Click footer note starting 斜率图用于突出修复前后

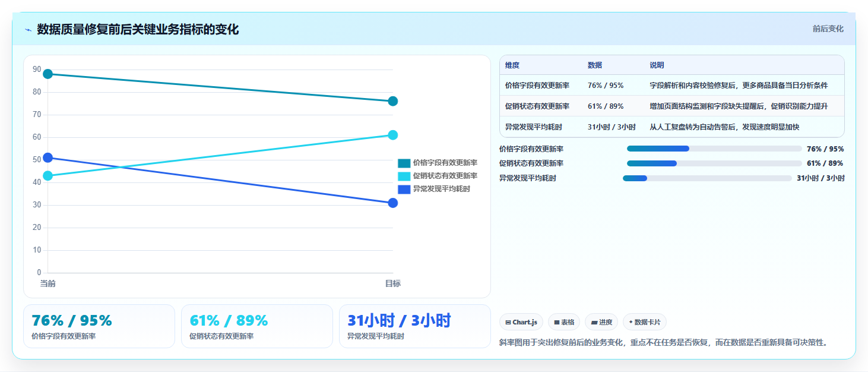(664, 342)
